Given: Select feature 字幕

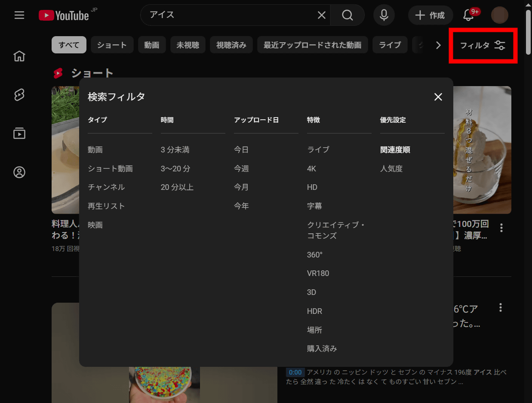Looking at the screenshot, I should [x=315, y=206].
